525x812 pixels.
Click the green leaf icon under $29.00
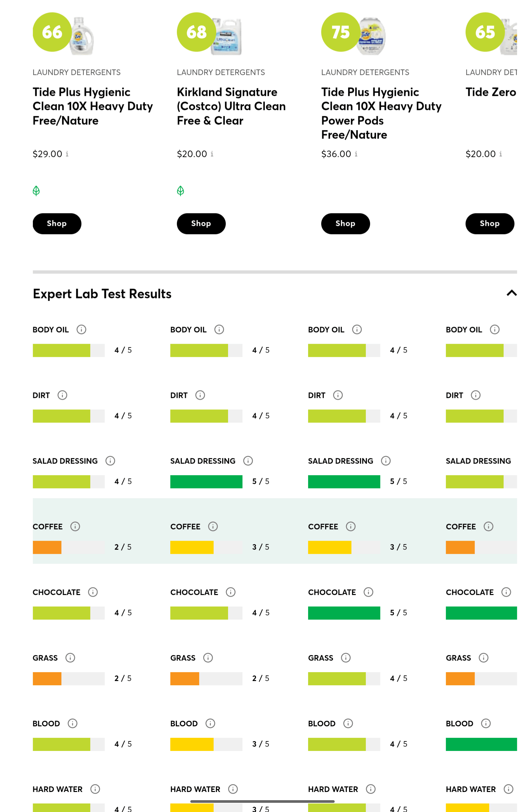[36, 191]
